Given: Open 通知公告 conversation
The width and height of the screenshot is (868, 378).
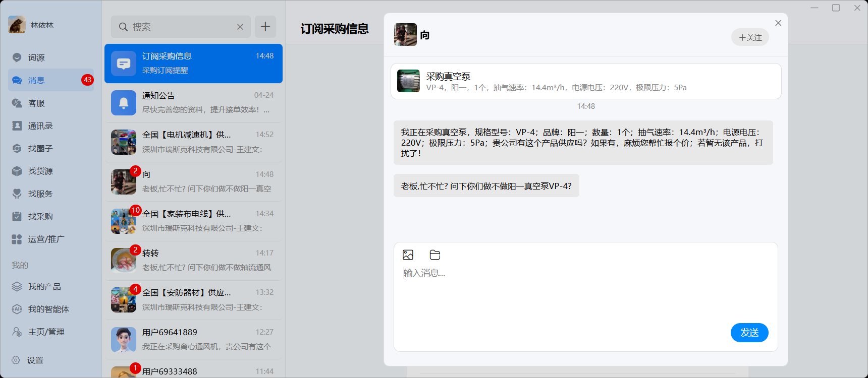Looking at the screenshot, I should point(193,103).
